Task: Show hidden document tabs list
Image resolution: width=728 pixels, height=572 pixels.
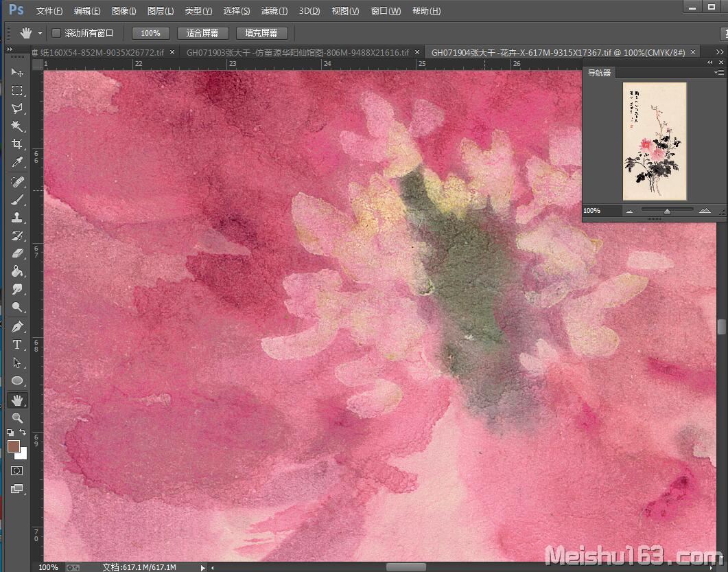Action: coord(720,52)
